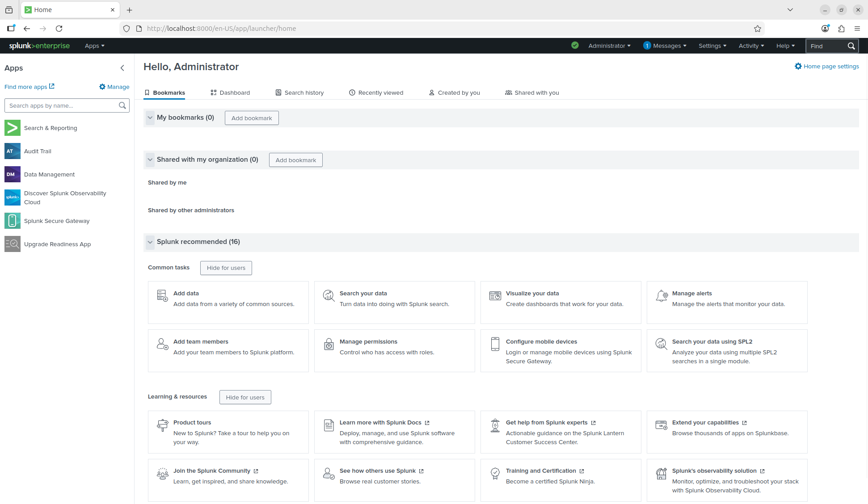The width and height of the screenshot is (868, 504).
Task: Click the magnifier icon in Find box
Action: click(851, 46)
